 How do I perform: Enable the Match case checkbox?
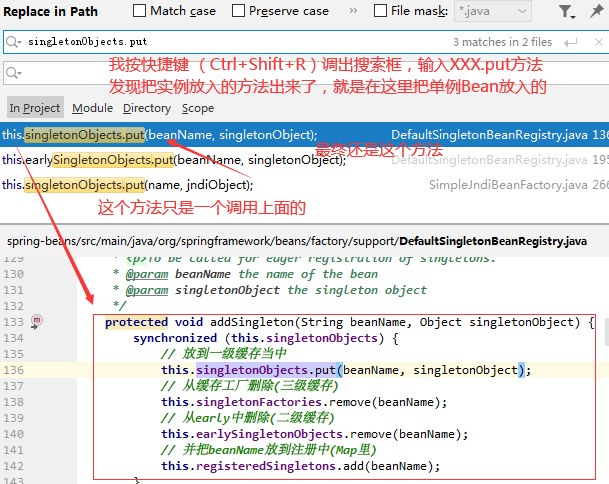pos(139,10)
